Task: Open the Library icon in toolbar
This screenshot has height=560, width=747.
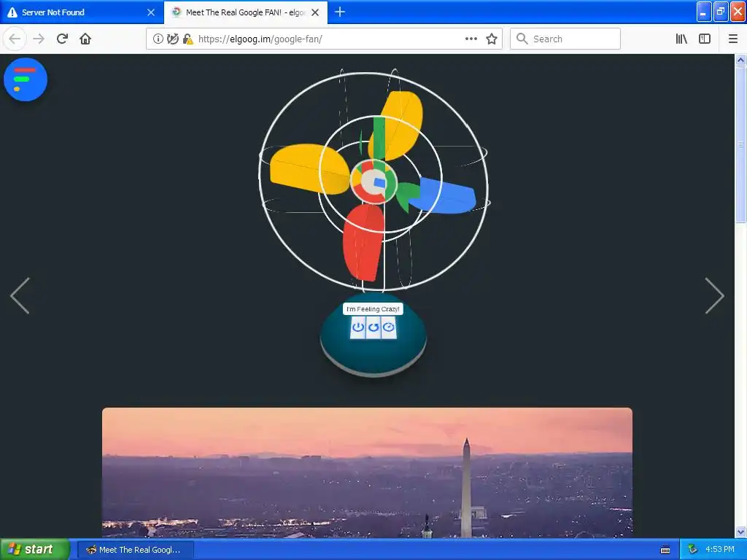Action: tap(681, 39)
